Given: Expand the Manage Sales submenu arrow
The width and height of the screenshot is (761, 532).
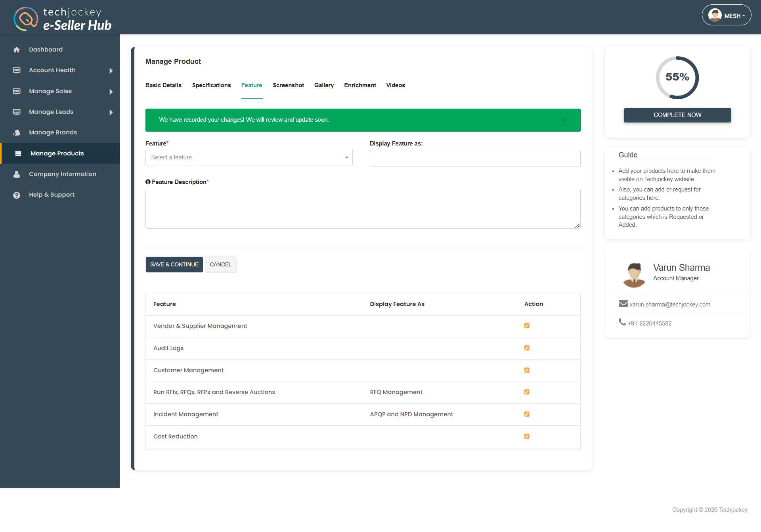Looking at the screenshot, I should click(111, 92).
